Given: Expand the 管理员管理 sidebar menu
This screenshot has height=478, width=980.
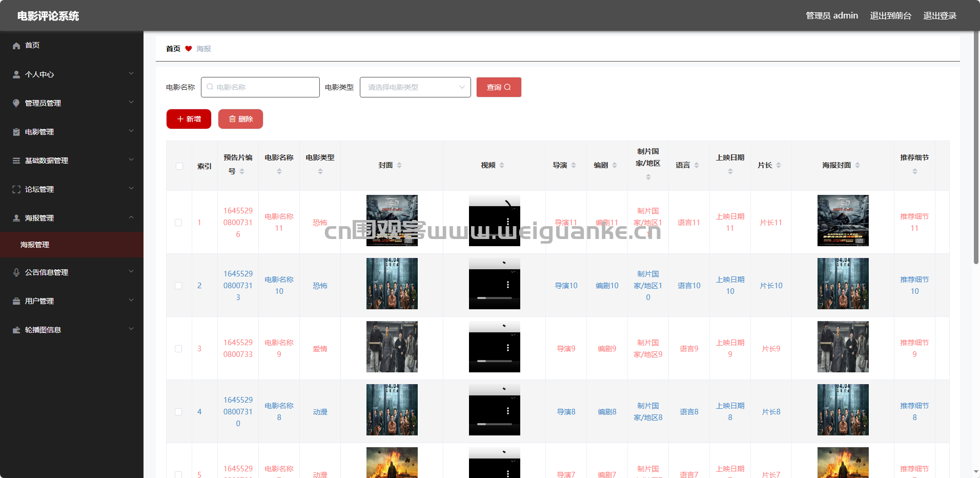Looking at the screenshot, I should coord(131,103).
